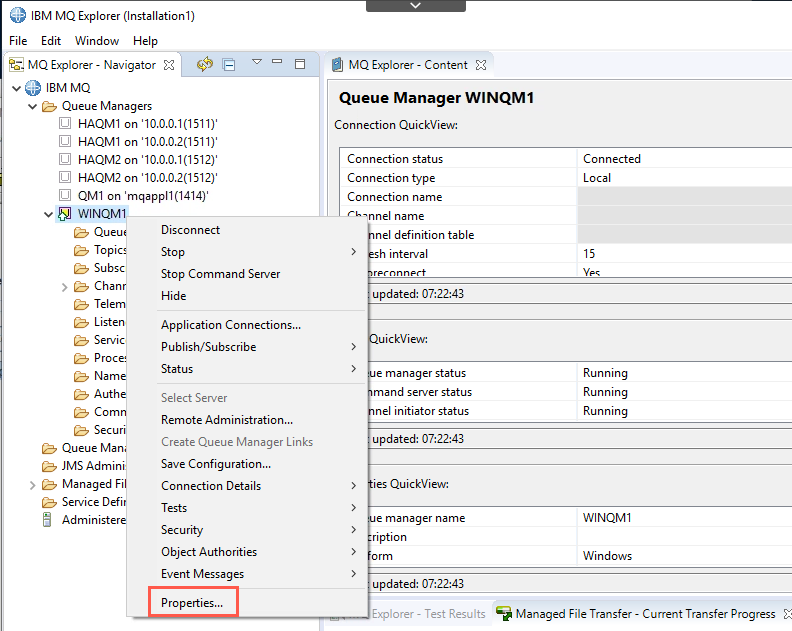Click the WINQM1 queue manager icon
Image resolution: width=792 pixels, height=631 pixels.
click(65, 214)
